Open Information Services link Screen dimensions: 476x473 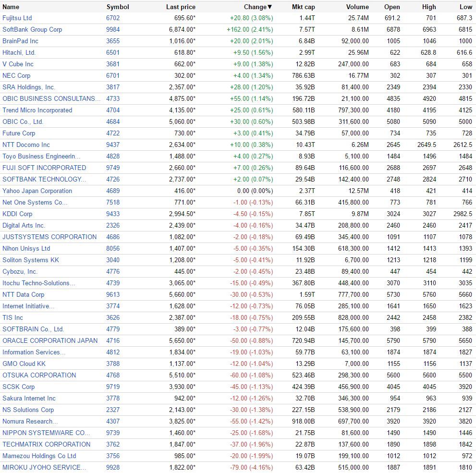[x=34, y=352]
